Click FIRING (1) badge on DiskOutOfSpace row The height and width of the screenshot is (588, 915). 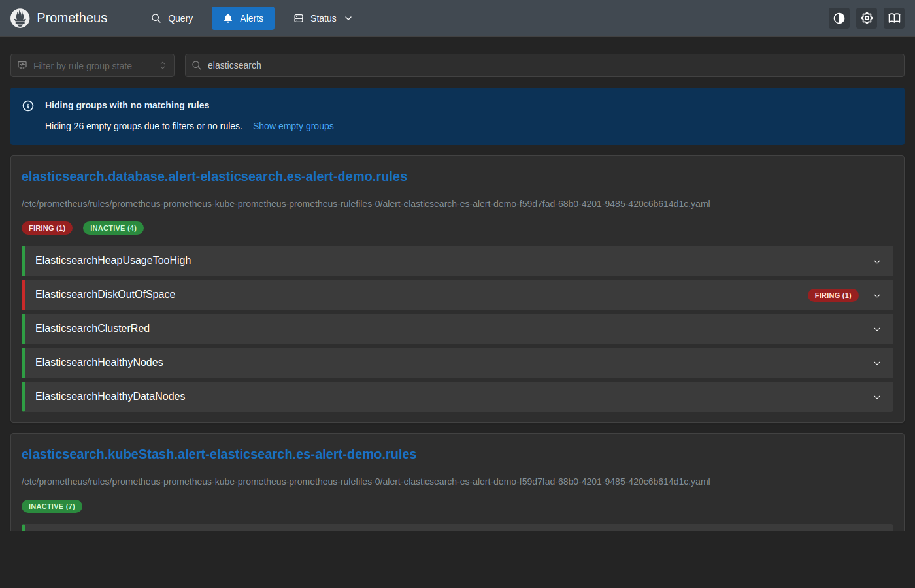click(x=833, y=295)
